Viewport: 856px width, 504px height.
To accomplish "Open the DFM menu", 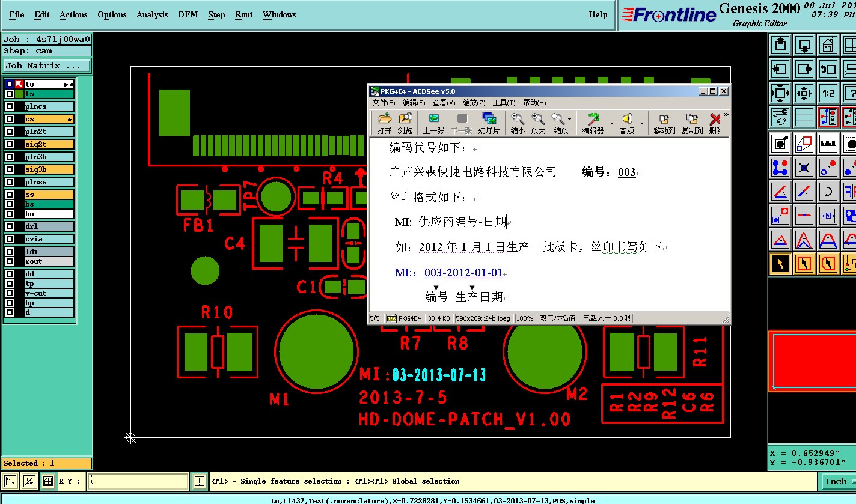I will pyautogui.click(x=188, y=14).
